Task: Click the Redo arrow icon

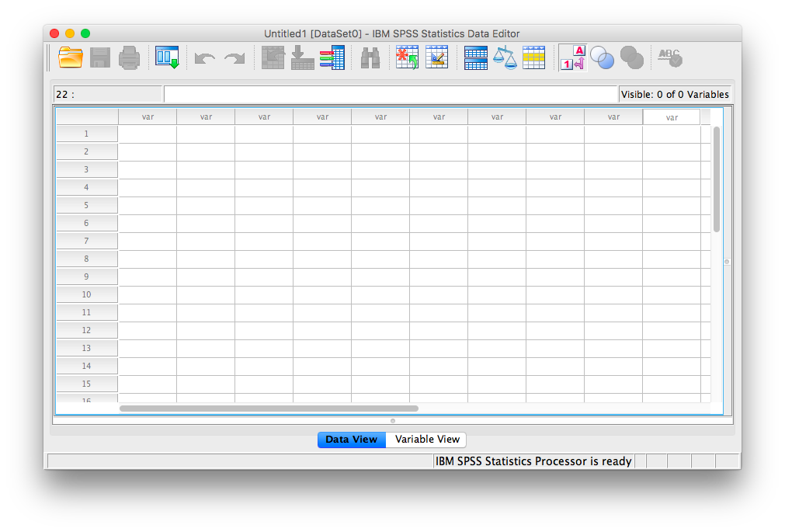Action: [x=234, y=58]
